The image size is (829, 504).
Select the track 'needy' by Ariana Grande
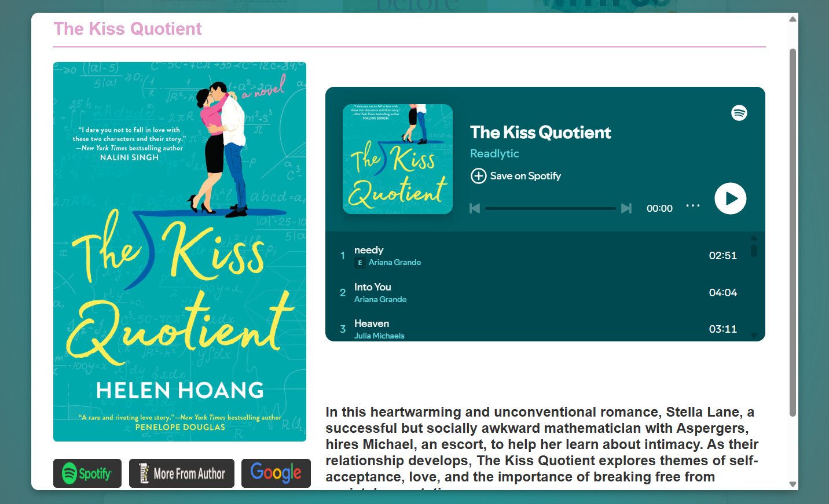pos(369,250)
